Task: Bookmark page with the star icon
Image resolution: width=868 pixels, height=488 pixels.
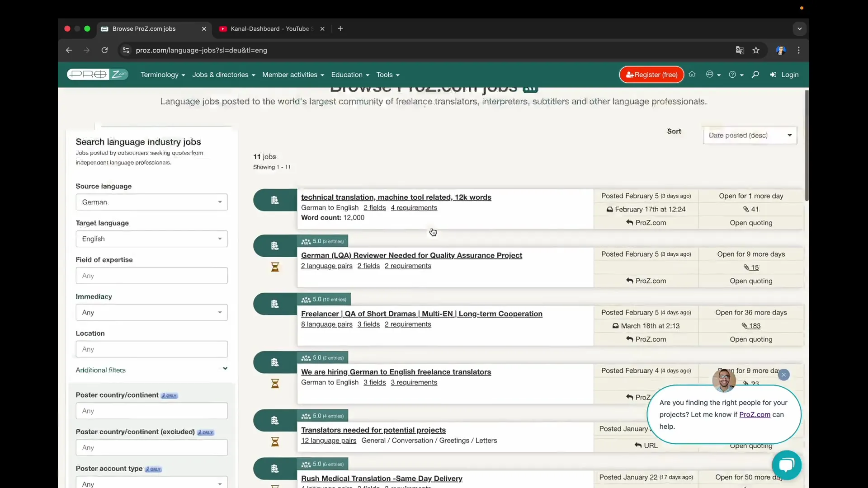Action: [756, 50]
